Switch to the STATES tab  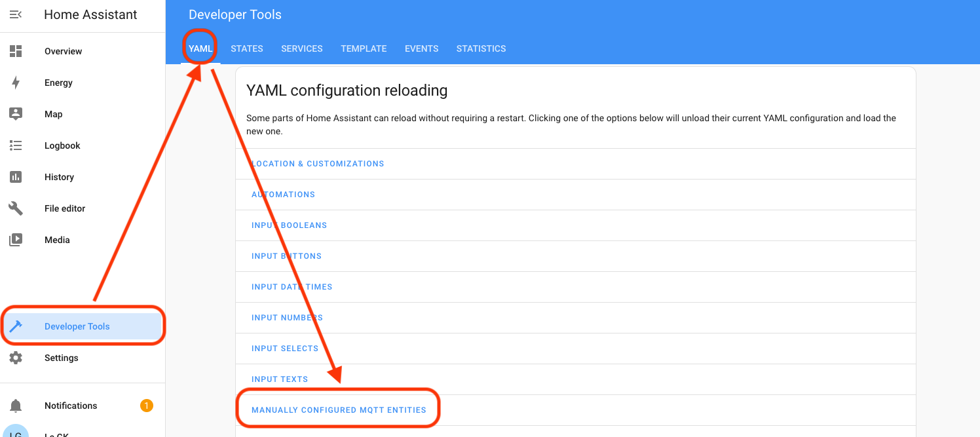[247, 48]
